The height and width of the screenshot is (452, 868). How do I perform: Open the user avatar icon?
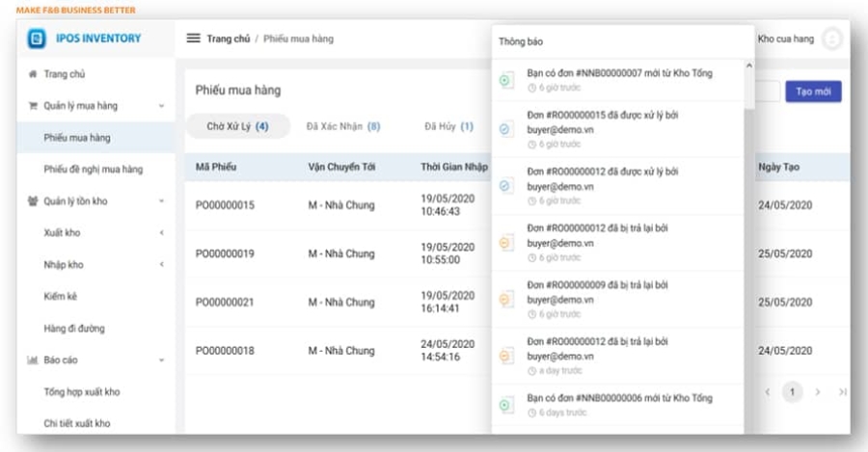831,39
